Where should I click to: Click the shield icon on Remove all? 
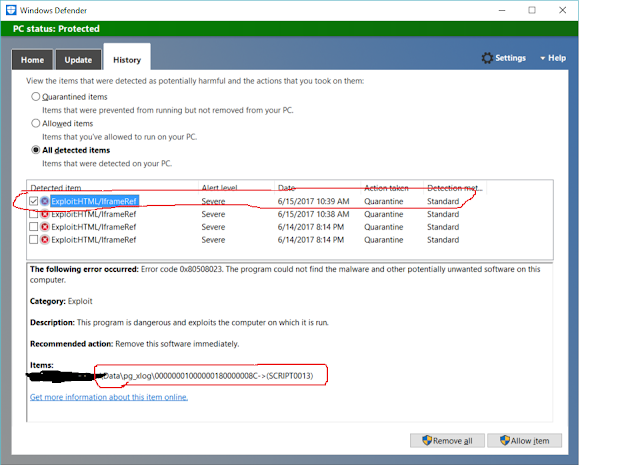(427, 440)
